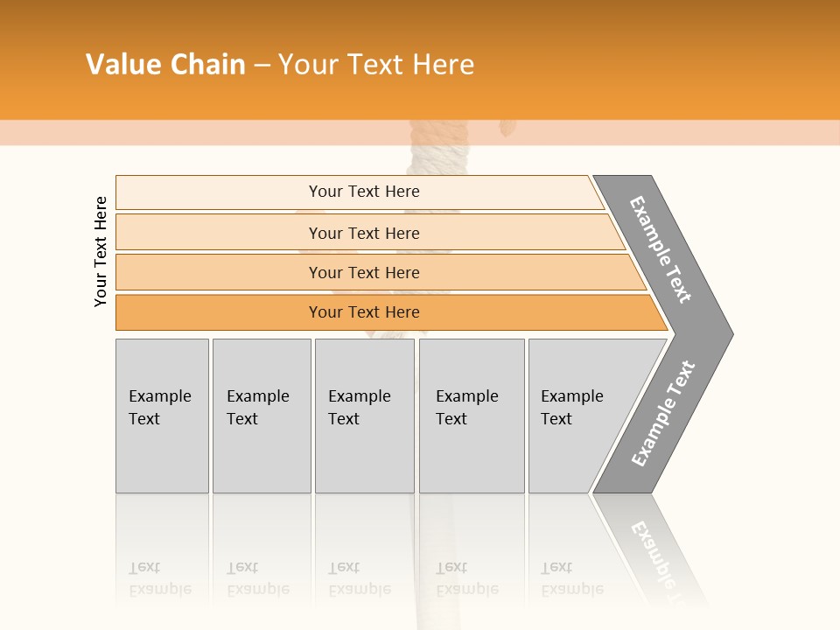
Task: Select the topmost lightest "Your Text Here" bar
Action: pos(364,192)
